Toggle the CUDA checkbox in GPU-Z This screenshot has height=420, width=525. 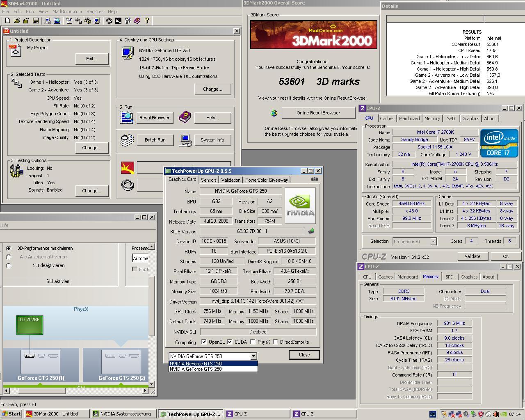[230, 342]
